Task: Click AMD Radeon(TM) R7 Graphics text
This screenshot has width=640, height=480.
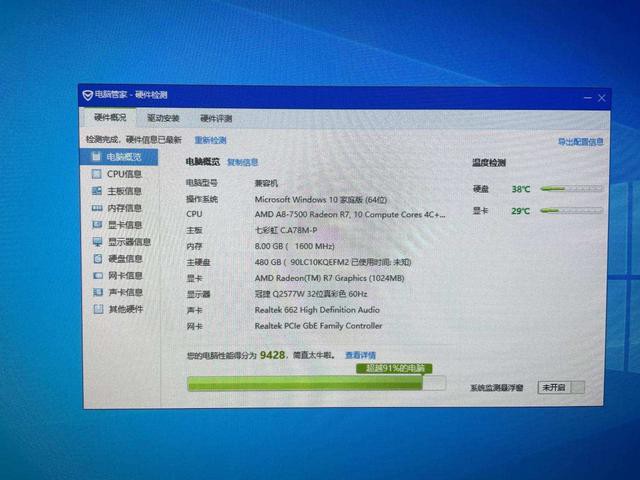Action: pyautogui.click(x=329, y=278)
